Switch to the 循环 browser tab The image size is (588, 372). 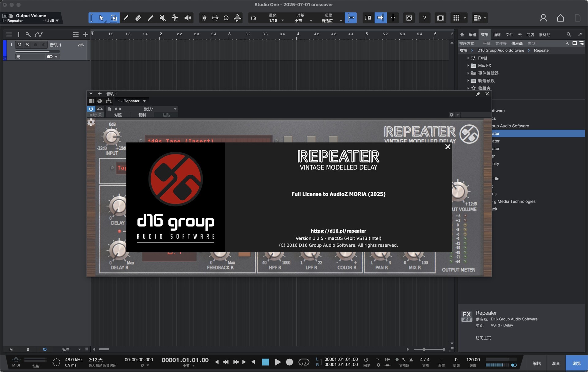pos(497,35)
